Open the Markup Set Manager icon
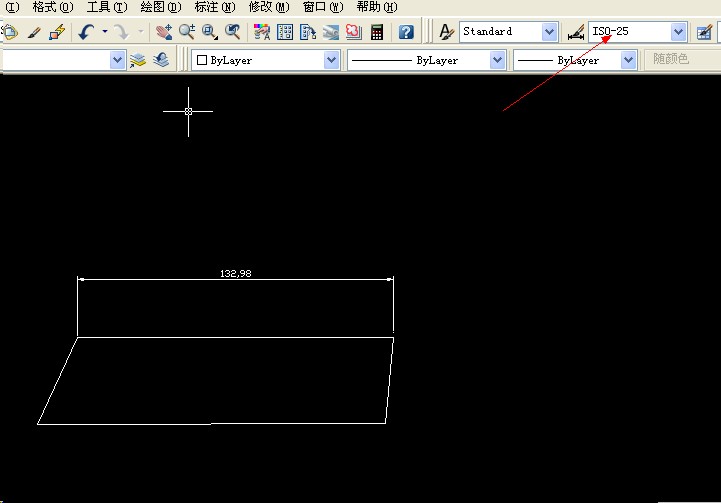 coord(354,32)
